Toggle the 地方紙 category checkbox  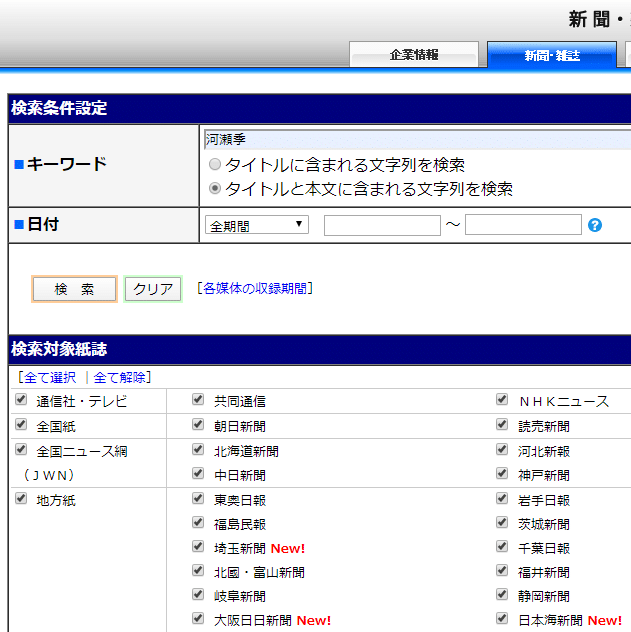point(21,499)
